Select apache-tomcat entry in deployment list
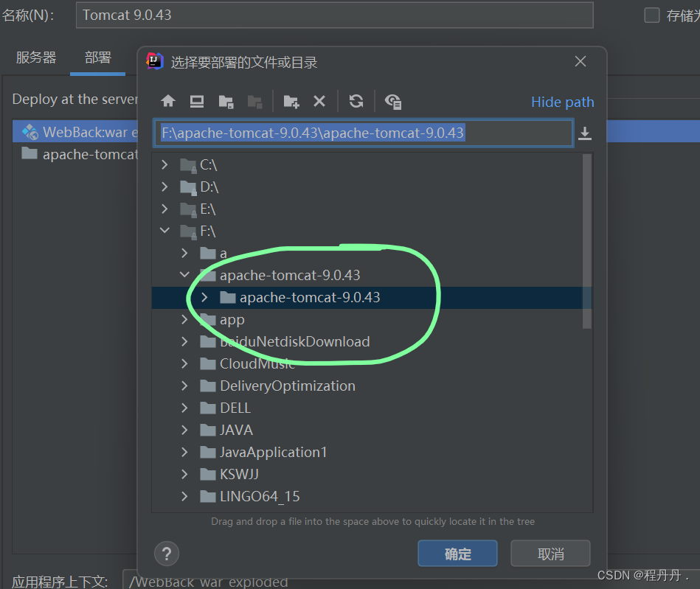 pyautogui.click(x=76, y=154)
